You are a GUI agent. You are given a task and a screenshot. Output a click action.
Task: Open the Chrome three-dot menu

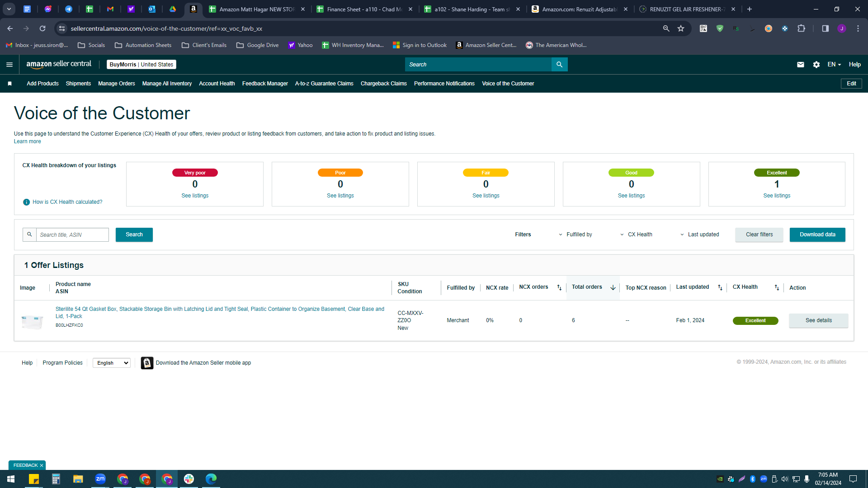click(858, 28)
